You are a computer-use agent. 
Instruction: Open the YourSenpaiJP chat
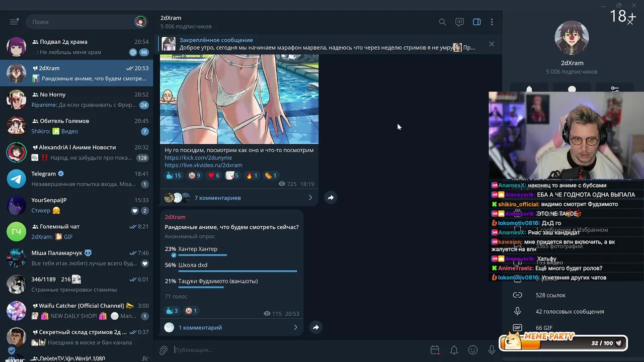(76, 205)
